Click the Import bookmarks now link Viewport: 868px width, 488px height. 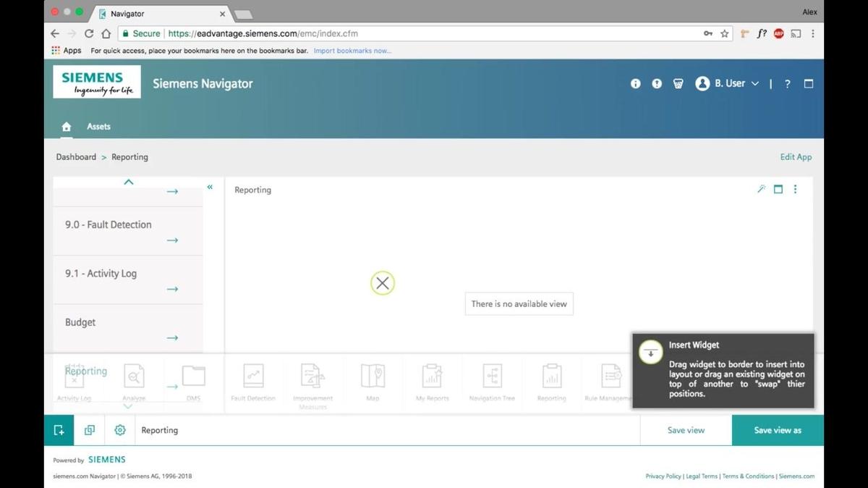pos(352,51)
